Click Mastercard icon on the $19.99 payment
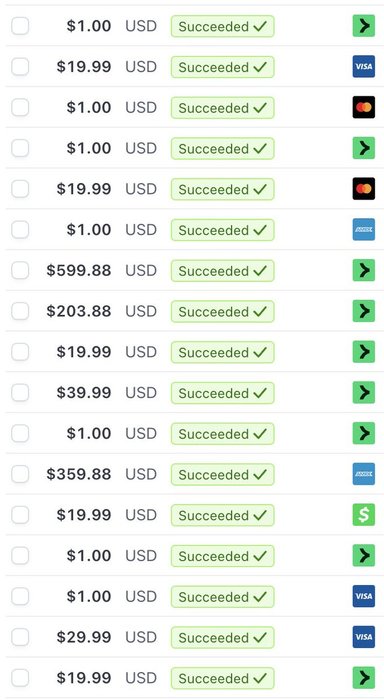 (363, 189)
